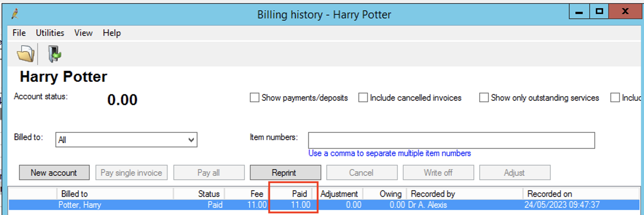Viewport: 644px width, 215px height.
Task: Maximize the Billing history window
Action: [599, 12]
